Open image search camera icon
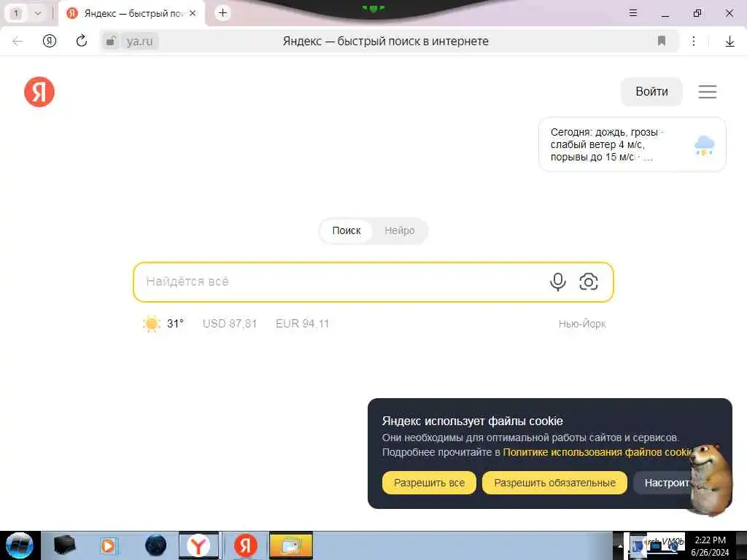Screen dimensions: 747x560 (589, 282)
